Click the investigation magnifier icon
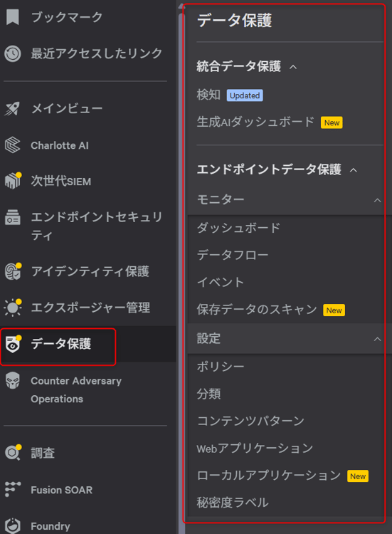Image resolution: width=392 pixels, height=534 pixels. (x=13, y=453)
